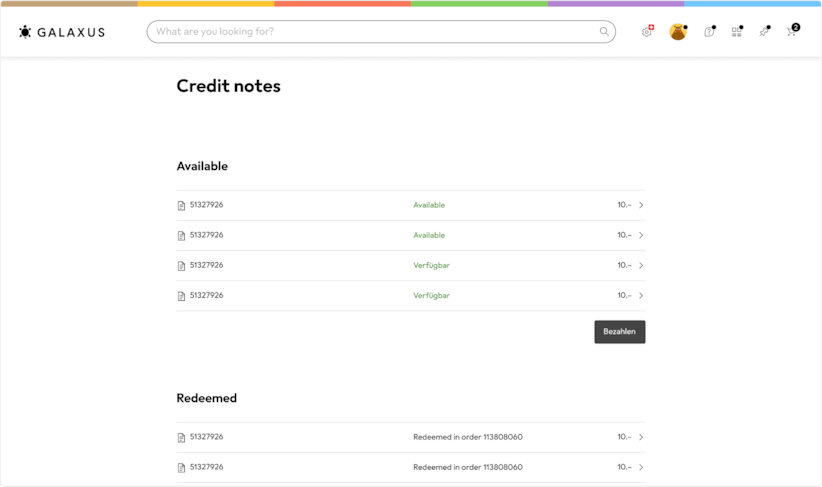
Task: Select number 51327926 in second 'Available' row
Action: click(207, 235)
